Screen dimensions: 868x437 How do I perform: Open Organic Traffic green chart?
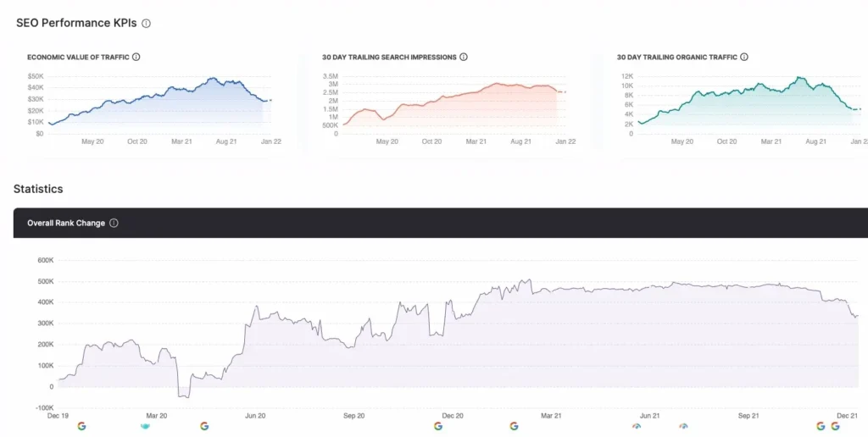coord(746,106)
